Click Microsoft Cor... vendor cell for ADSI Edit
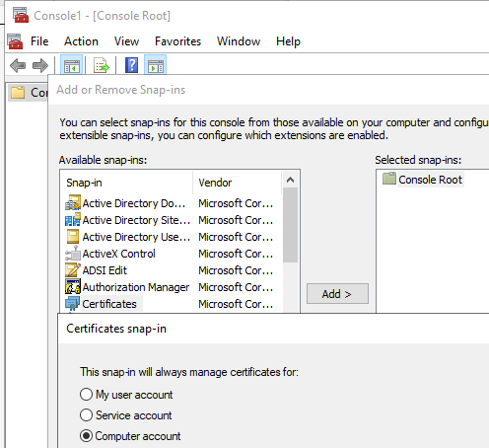The image size is (489, 448). (x=236, y=270)
